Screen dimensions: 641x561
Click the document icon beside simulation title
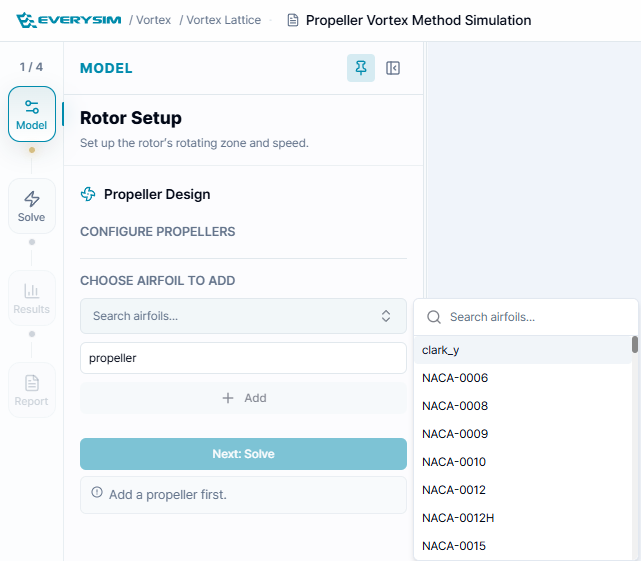click(293, 20)
